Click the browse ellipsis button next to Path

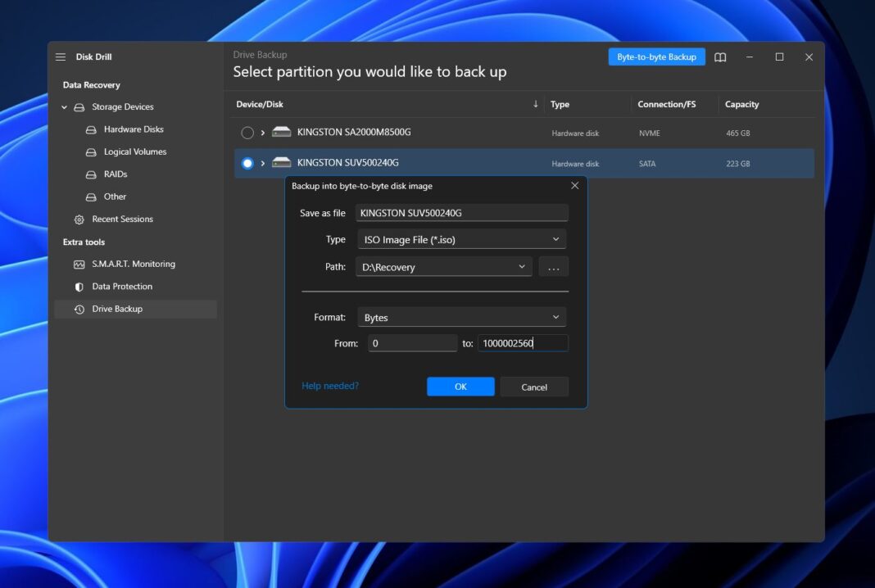coord(553,267)
